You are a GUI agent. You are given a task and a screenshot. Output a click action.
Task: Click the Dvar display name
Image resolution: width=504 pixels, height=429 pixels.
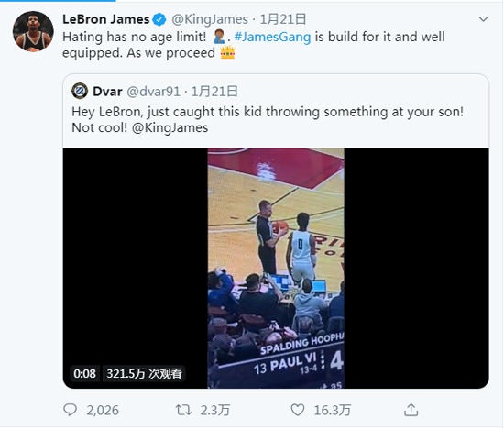[x=107, y=92]
